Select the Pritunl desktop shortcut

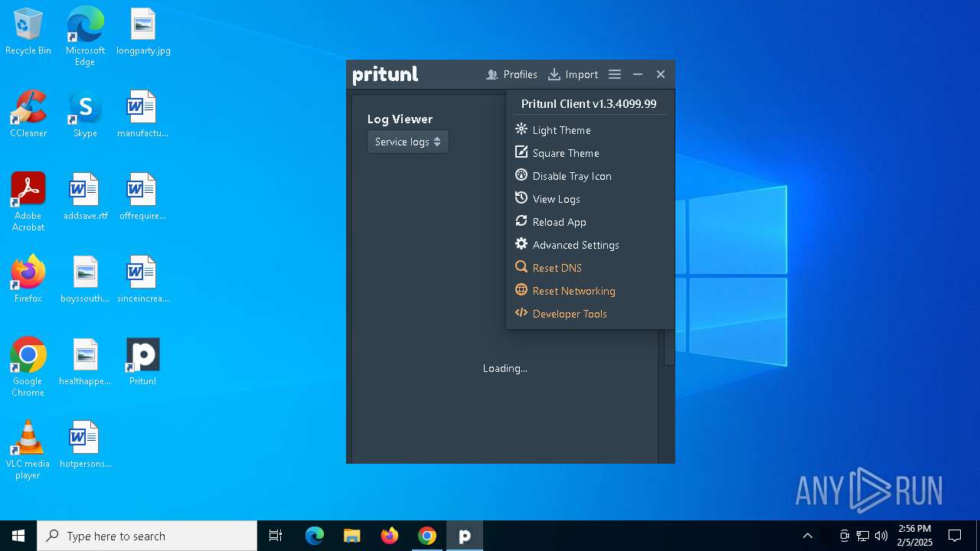pos(143,363)
